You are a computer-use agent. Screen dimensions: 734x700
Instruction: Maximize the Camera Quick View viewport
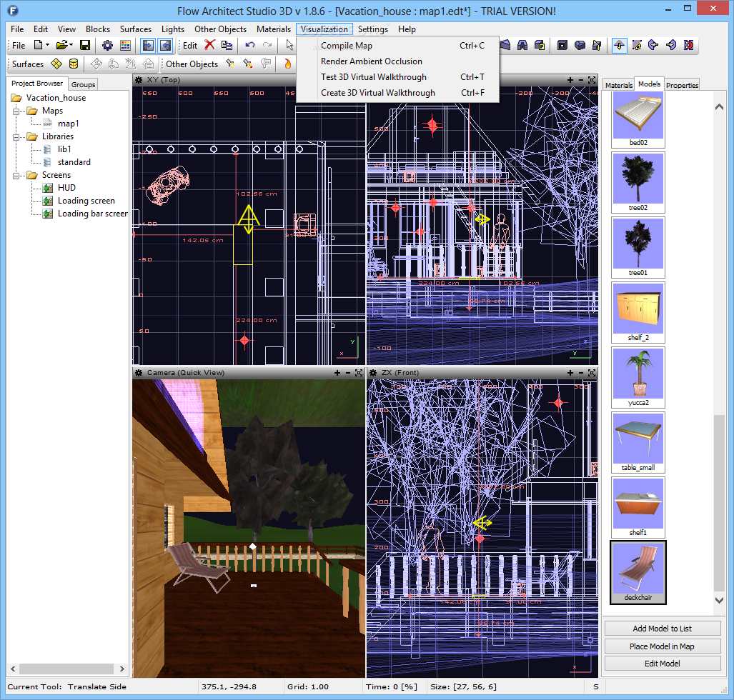[x=358, y=373]
